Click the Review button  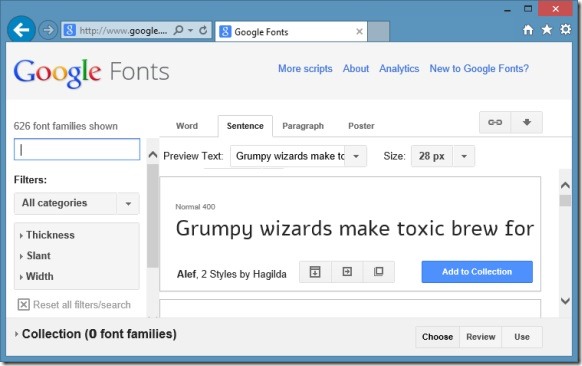(481, 337)
